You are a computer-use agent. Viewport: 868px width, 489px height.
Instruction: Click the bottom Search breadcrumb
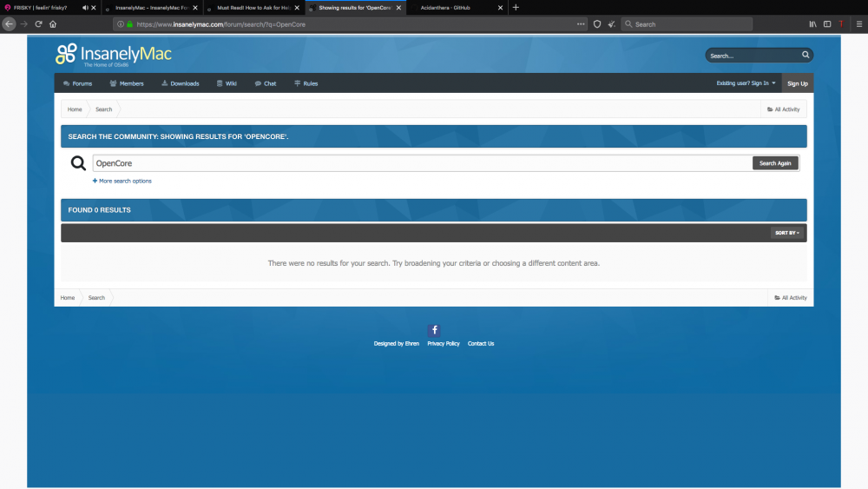96,298
